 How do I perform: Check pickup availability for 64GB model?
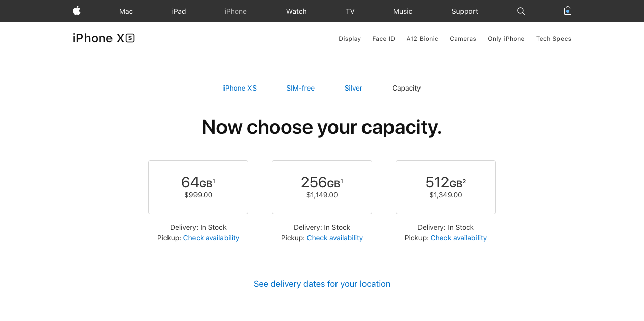[x=211, y=238]
